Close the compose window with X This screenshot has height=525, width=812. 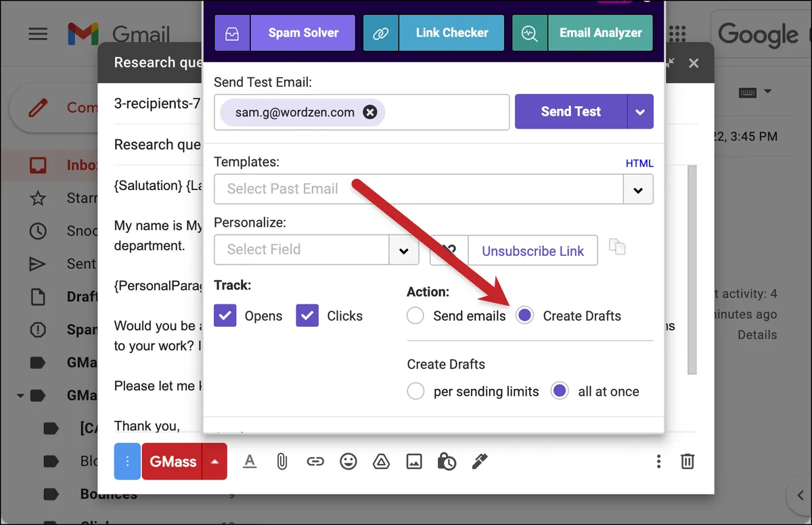[x=694, y=63]
